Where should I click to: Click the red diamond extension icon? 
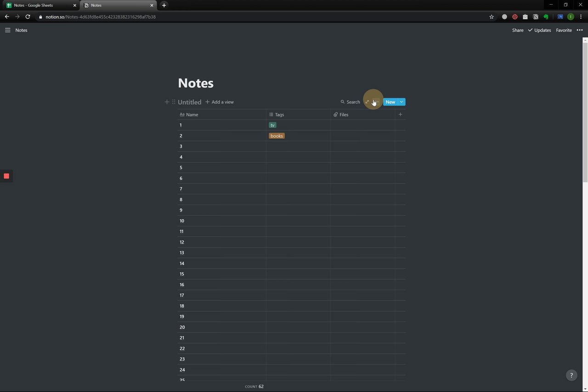click(515, 17)
